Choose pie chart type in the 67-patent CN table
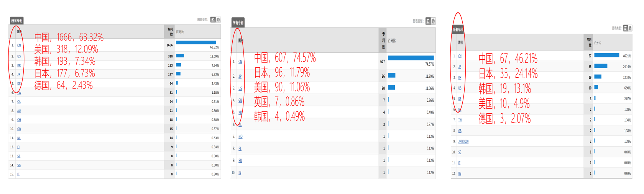The image size is (644, 194). [x=630, y=28]
